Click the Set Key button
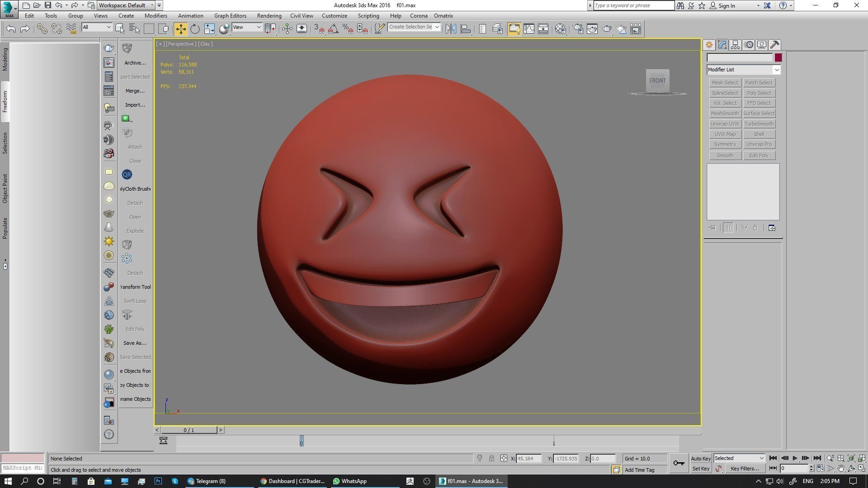The height and width of the screenshot is (488, 868). click(x=701, y=469)
